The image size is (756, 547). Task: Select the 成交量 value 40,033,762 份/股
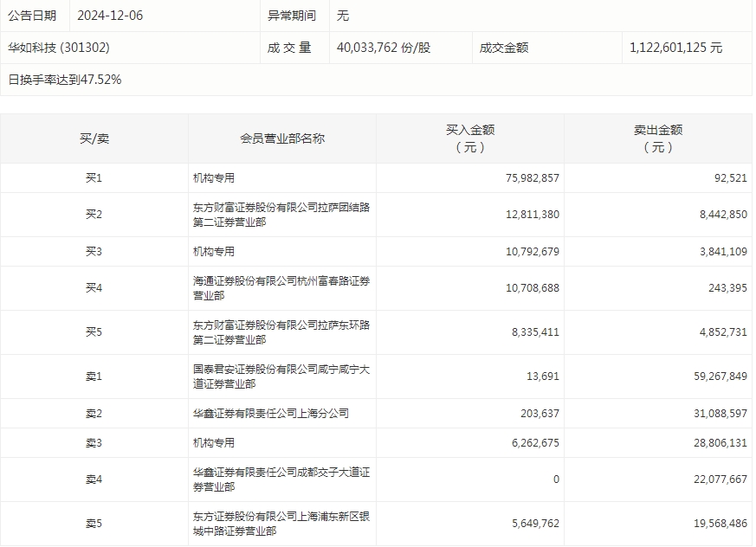pos(382,48)
